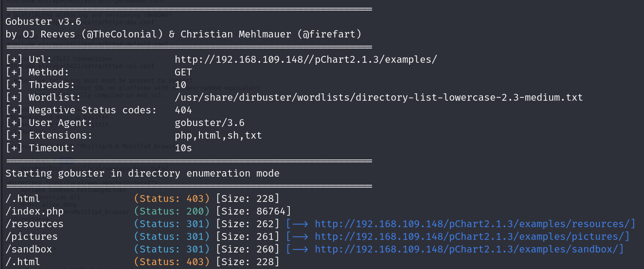The height and width of the screenshot is (269, 644).
Task: Click the Extensions value php,html,sh,txt
Action: 218,135
